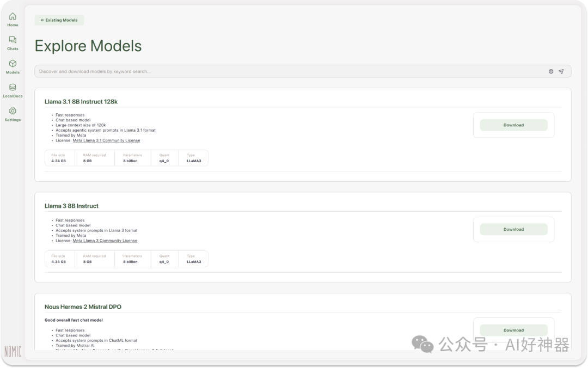Focus the model keyword search field
Viewport: 588px width, 368px height.
pyautogui.click(x=303, y=71)
